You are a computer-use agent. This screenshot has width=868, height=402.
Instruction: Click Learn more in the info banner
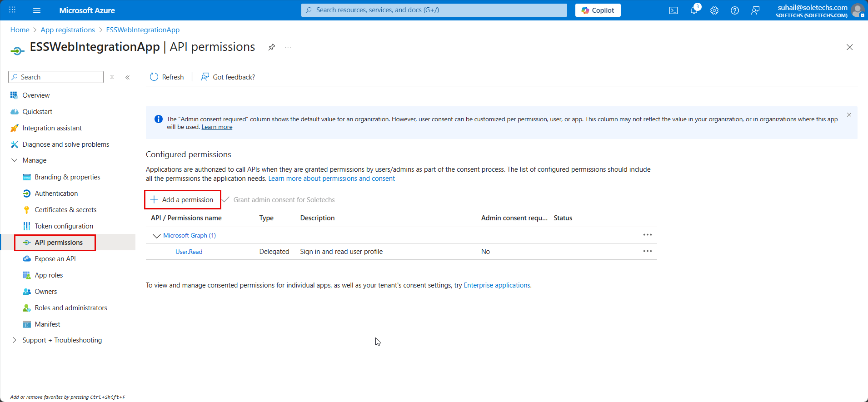pyautogui.click(x=217, y=127)
